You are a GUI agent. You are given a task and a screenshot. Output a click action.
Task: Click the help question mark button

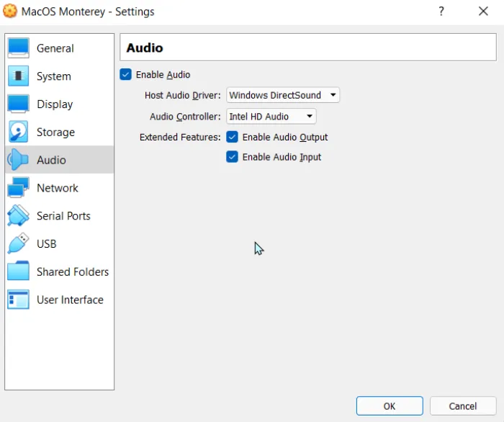coord(441,12)
